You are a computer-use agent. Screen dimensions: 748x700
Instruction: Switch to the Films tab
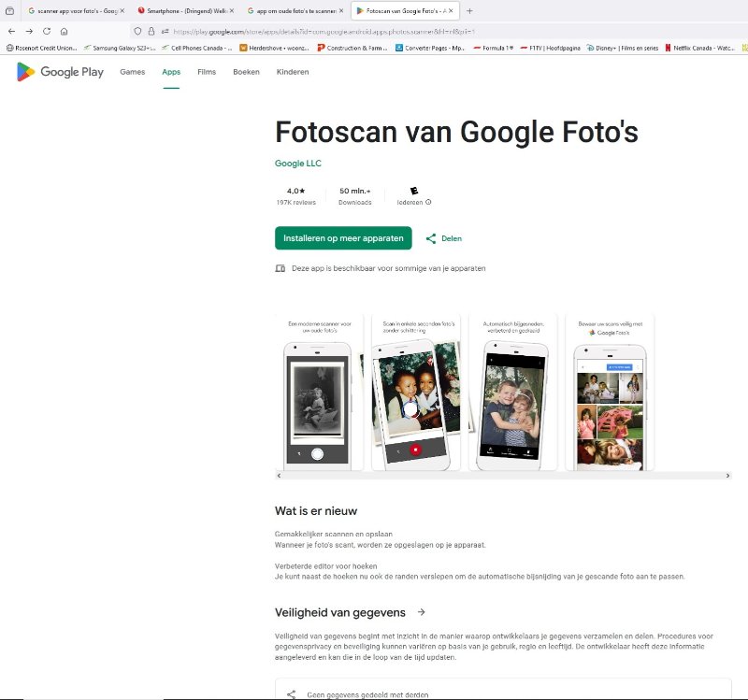(206, 72)
